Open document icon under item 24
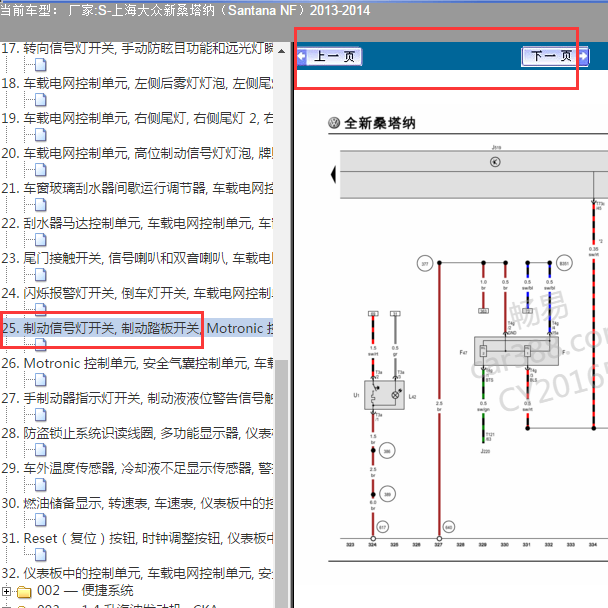The image size is (608, 608). (x=40, y=308)
